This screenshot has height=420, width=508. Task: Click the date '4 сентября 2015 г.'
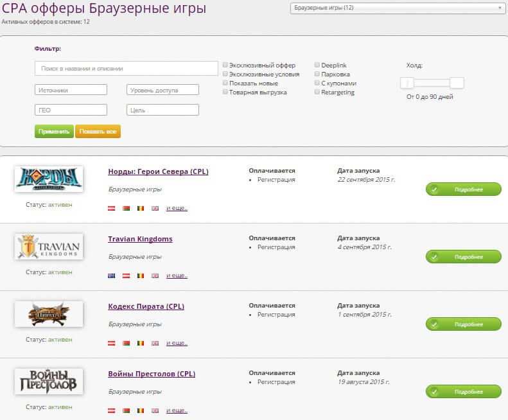point(365,247)
